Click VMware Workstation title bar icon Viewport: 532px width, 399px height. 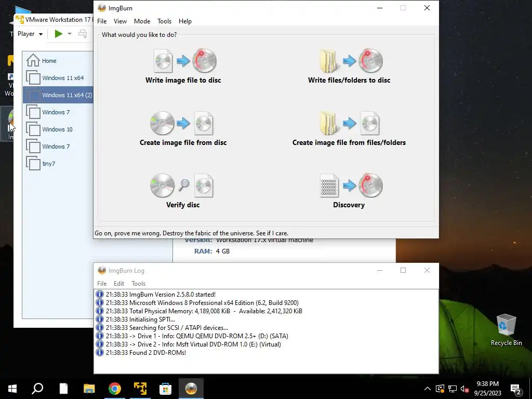pyautogui.click(x=20, y=20)
